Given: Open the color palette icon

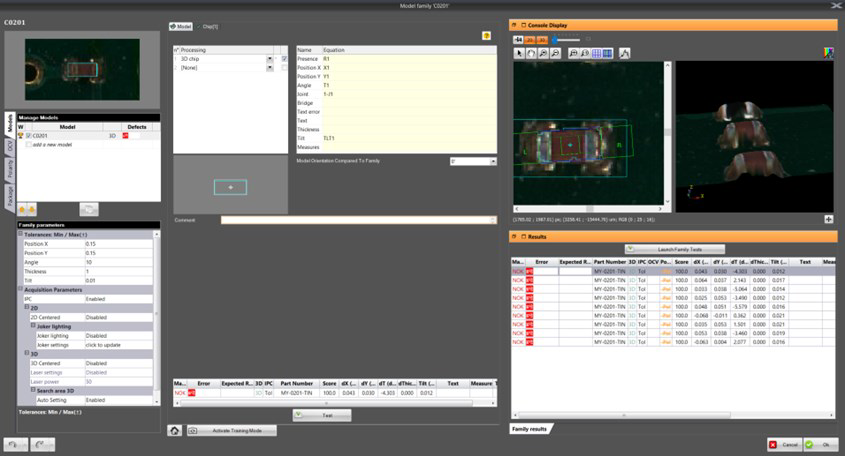Looking at the screenshot, I should 828,53.
